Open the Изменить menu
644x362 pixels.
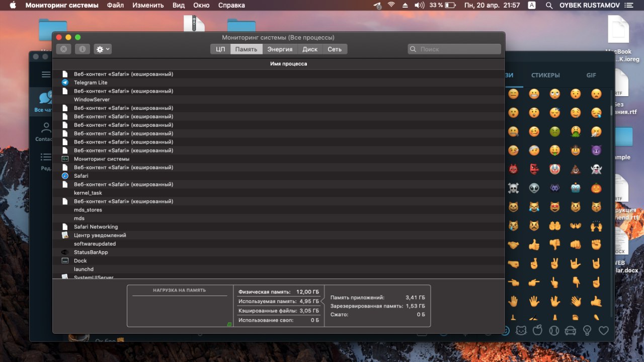click(148, 6)
